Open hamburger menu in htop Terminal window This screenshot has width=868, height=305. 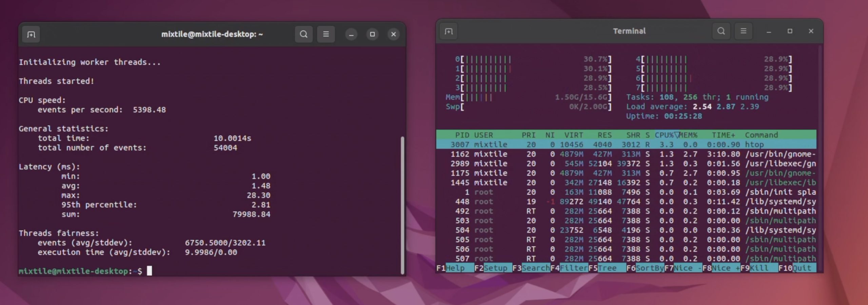click(744, 31)
